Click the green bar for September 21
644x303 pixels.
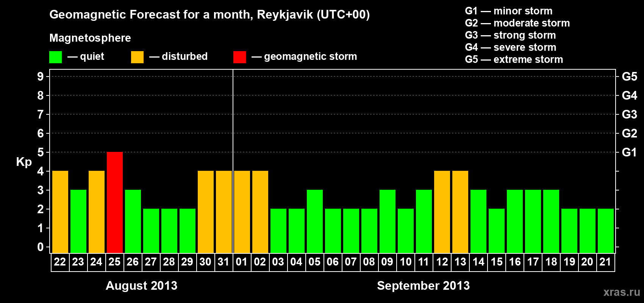606,231
